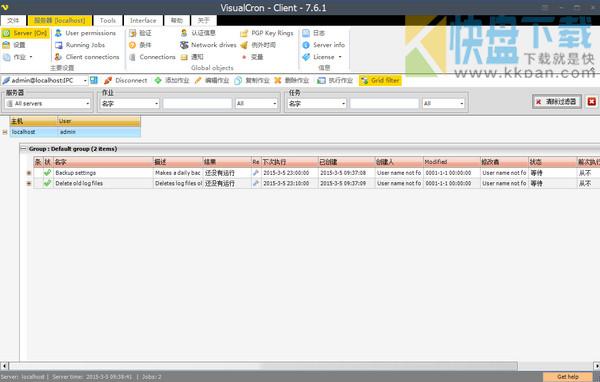Click the scrollbar right arrow
This screenshot has height=382, width=600.
pos(596,366)
